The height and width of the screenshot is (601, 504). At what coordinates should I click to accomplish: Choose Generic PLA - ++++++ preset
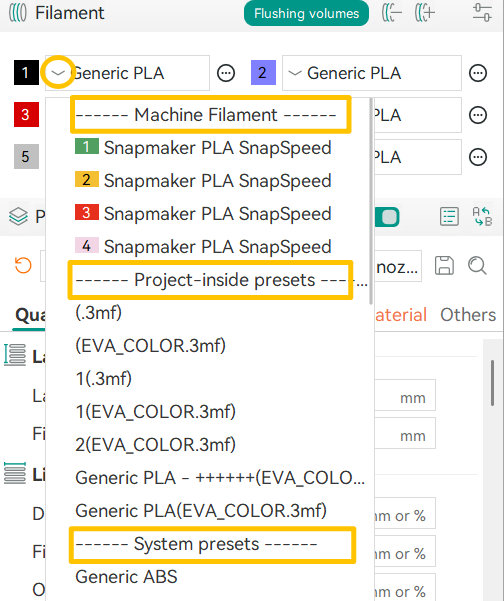point(220,478)
